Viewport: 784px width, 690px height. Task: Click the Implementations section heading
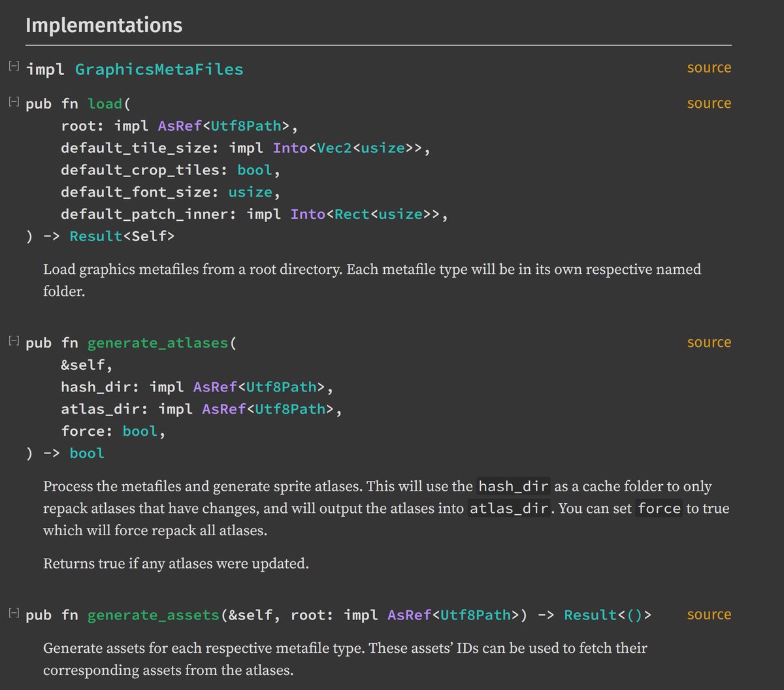[x=104, y=25]
